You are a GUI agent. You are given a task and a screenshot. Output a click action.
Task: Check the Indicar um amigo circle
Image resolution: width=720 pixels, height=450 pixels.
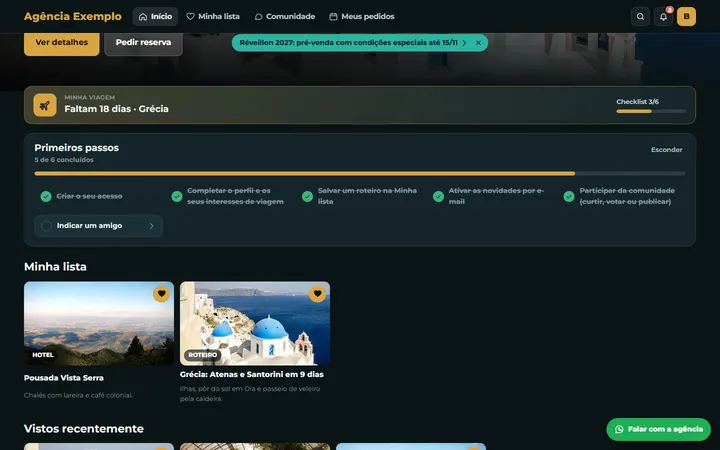(x=46, y=226)
